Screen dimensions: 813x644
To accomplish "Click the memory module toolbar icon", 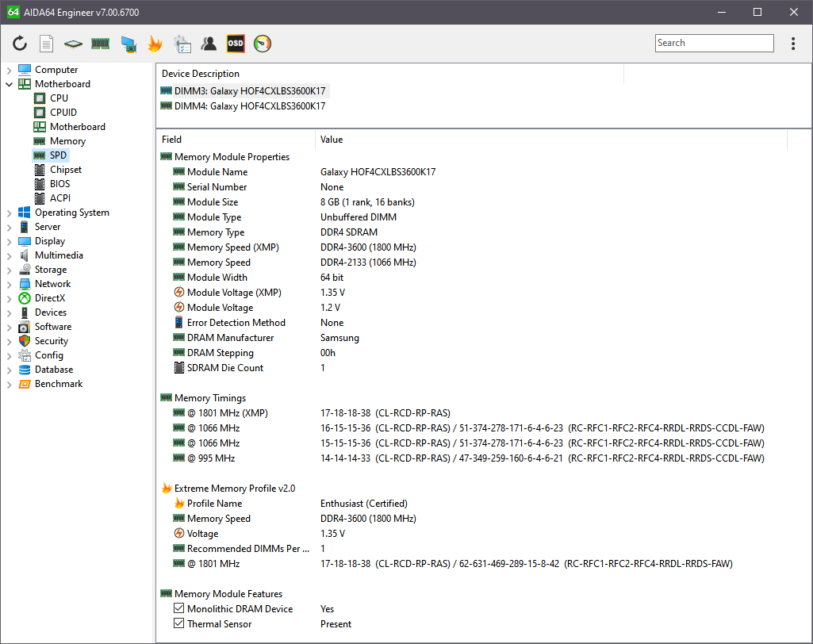I will [x=100, y=44].
